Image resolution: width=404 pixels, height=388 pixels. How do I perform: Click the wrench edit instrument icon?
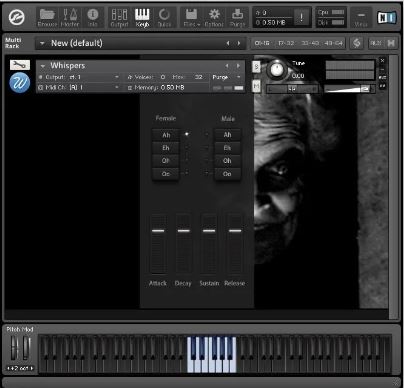(x=20, y=65)
